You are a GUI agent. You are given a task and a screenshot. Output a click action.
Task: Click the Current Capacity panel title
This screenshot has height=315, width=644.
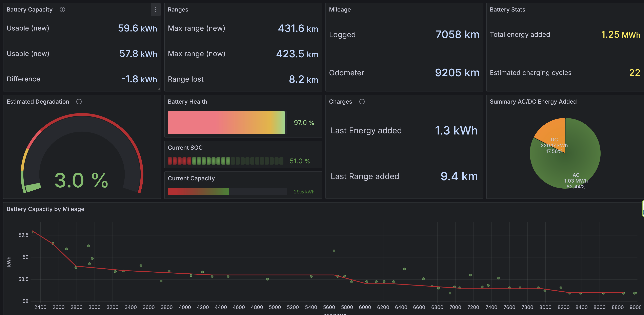pyautogui.click(x=191, y=178)
